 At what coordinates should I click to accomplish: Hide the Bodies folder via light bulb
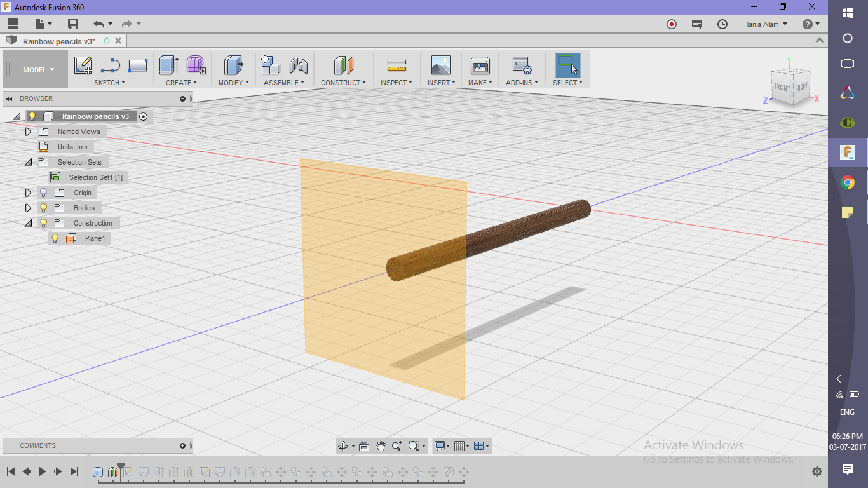[x=43, y=208]
